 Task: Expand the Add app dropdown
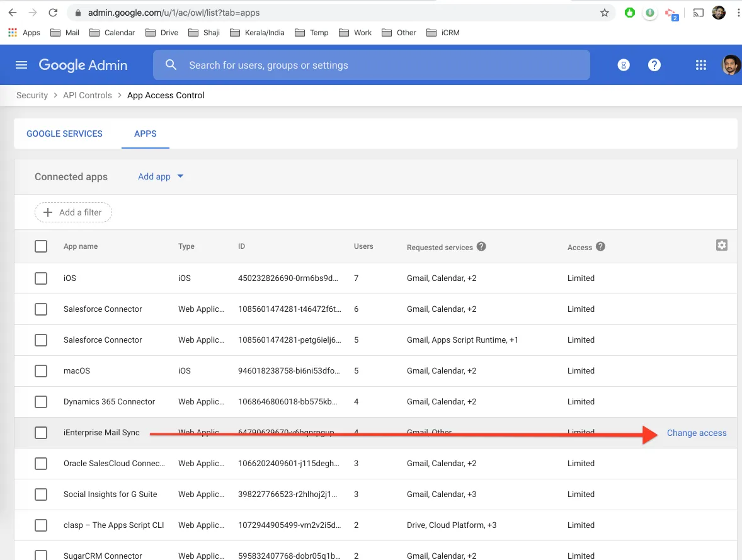tap(161, 176)
